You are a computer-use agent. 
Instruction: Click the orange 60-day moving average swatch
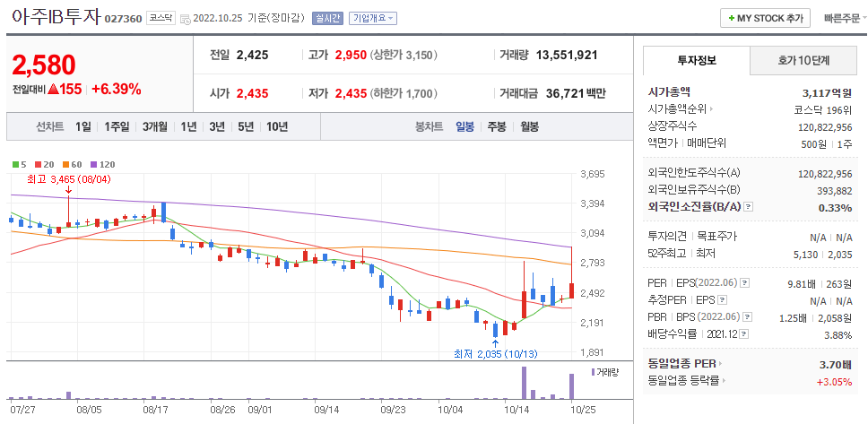(65, 164)
